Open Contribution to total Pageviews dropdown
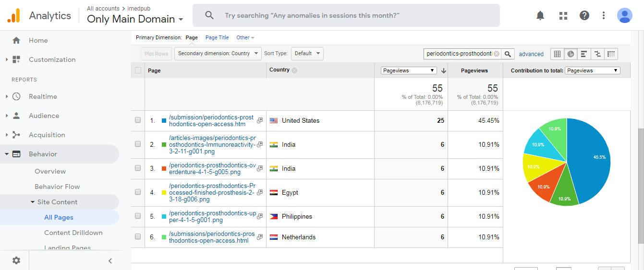 coord(593,70)
